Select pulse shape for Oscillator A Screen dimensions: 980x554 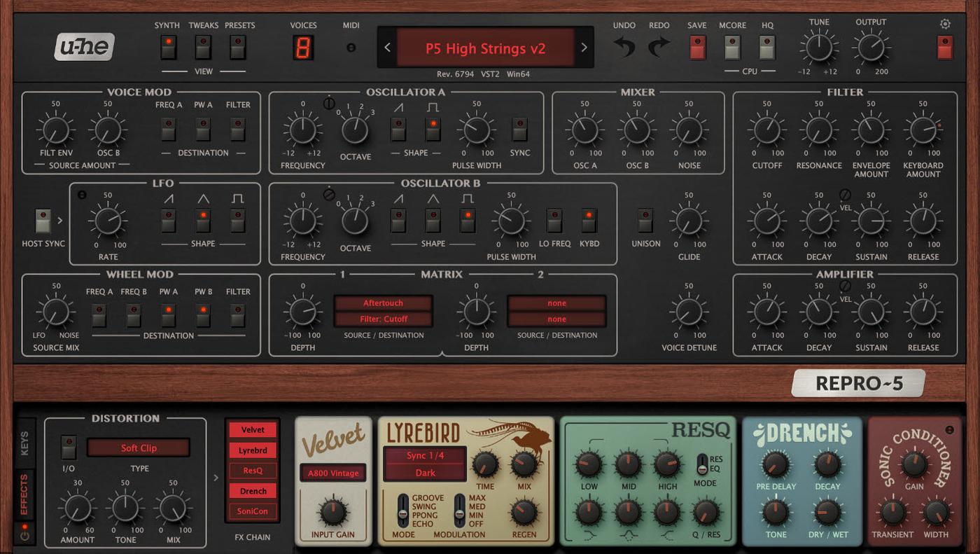433,129
